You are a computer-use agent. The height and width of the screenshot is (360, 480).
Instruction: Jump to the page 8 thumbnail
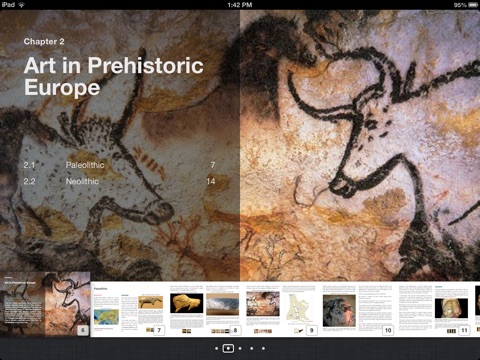coord(204,309)
